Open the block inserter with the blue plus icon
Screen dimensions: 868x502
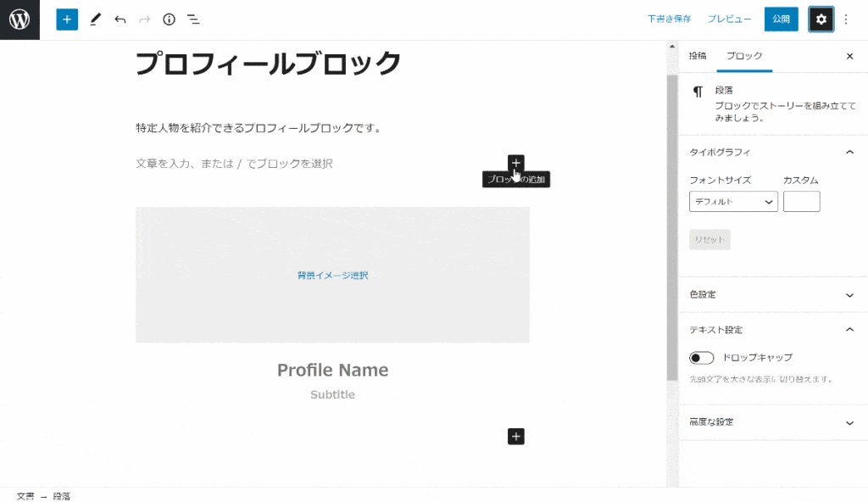[x=67, y=19]
